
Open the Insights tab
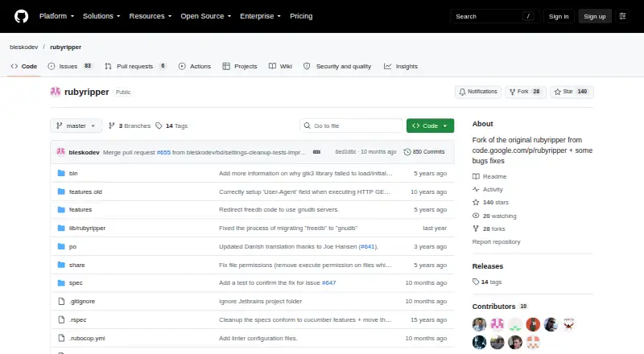[401, 66]
